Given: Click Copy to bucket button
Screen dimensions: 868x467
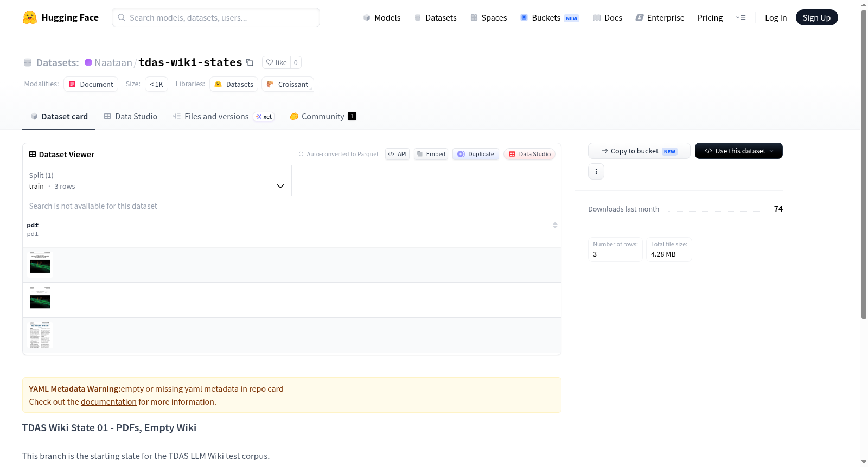Looking at the screenshot, I should 639,151.
